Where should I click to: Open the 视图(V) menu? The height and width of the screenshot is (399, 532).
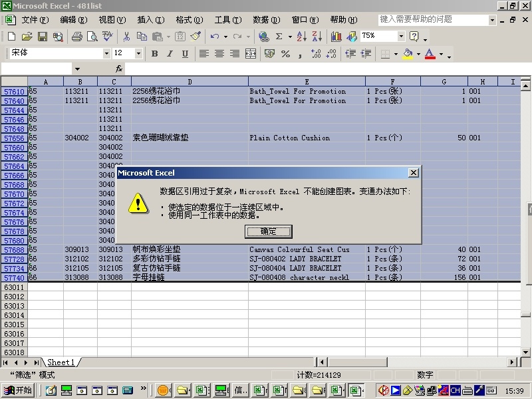[112, 20]
